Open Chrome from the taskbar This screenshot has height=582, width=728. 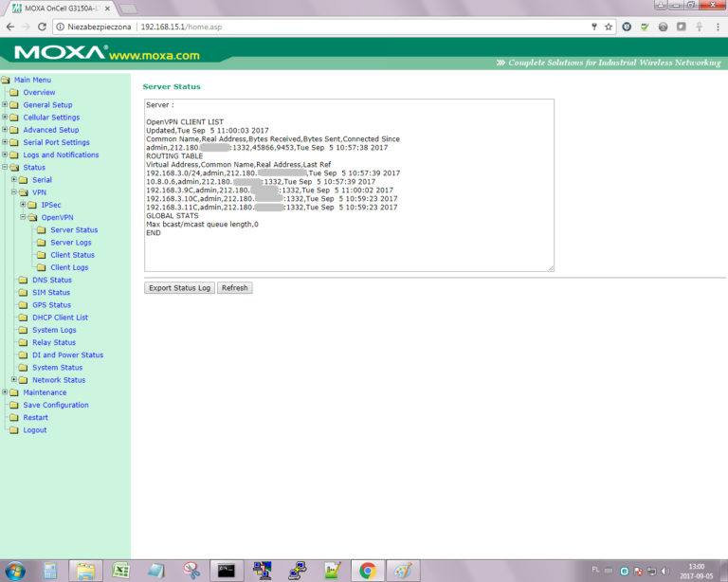[x=368, y=571]
